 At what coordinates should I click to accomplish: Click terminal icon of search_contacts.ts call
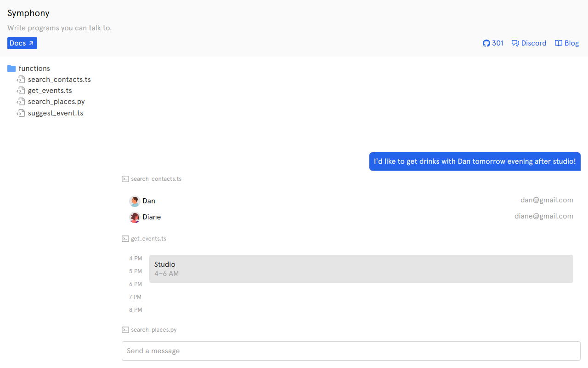click(125, 179)
